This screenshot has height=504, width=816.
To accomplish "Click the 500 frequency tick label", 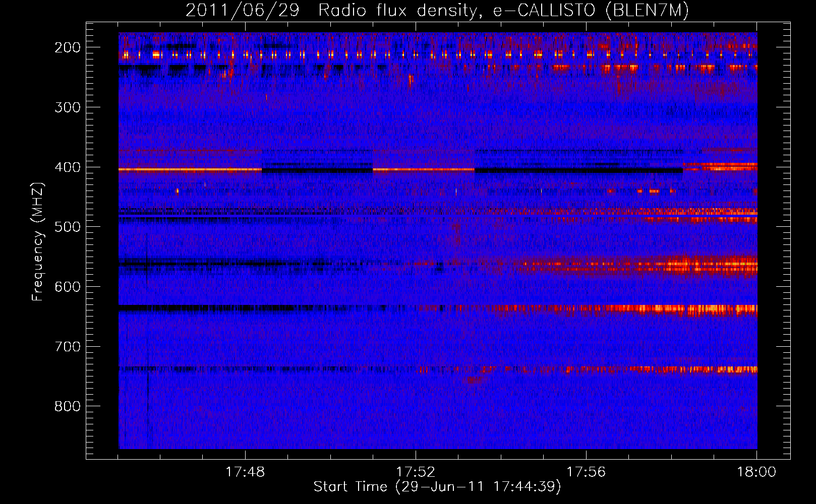I will coord(68,227).
